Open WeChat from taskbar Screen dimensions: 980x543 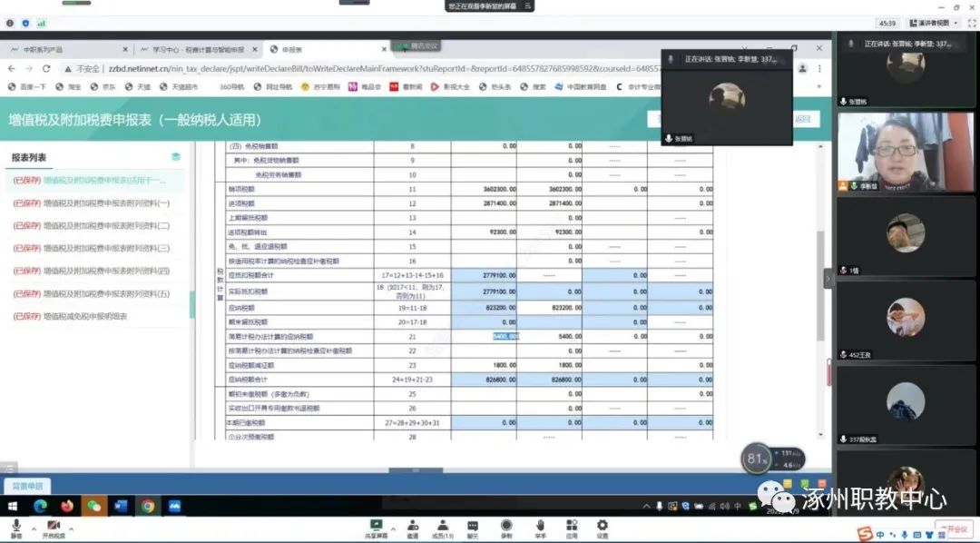[x=93, y=506]
